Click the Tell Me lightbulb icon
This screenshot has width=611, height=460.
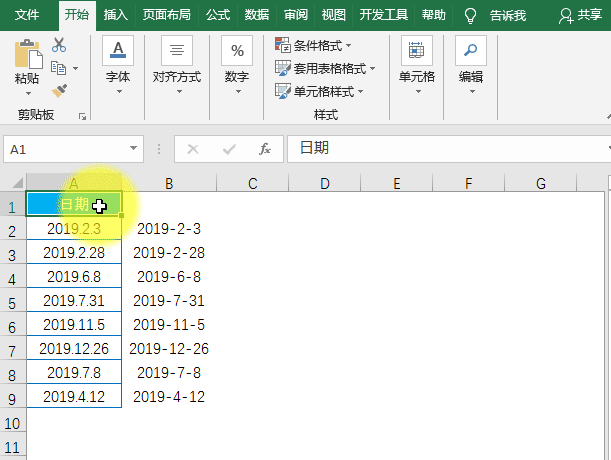point(471,15)
